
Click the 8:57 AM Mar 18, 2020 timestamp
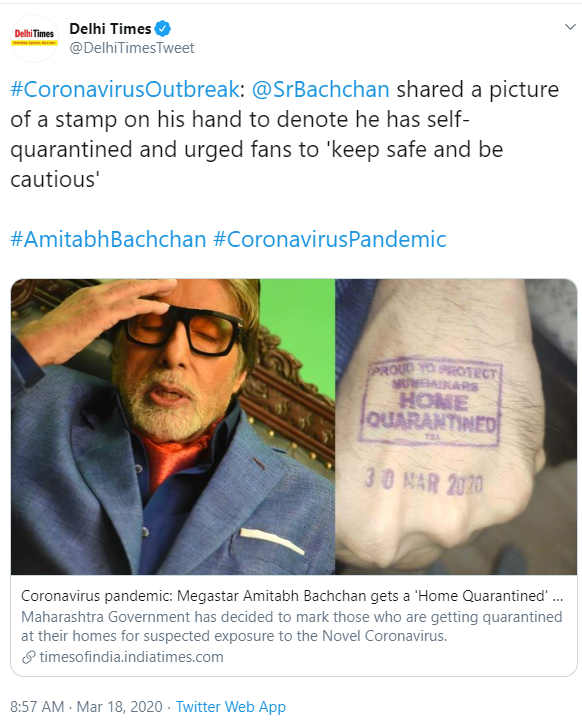click(86, 707)
